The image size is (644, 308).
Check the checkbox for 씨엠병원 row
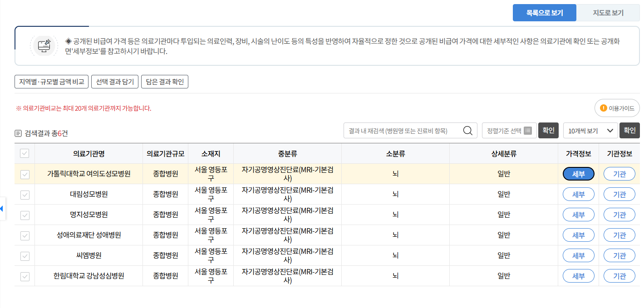click(x=25, y=255)
